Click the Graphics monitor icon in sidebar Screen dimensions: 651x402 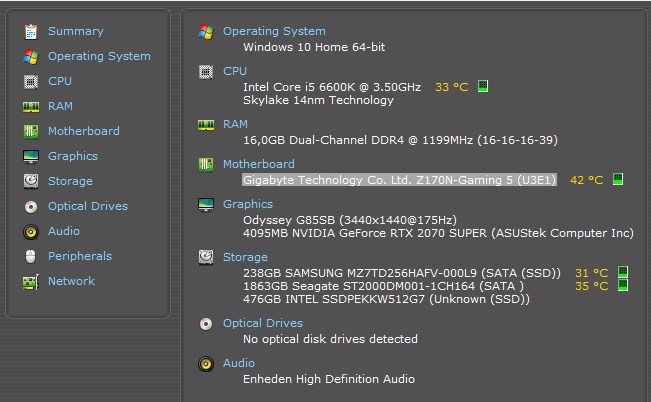(x=31, y=157)
